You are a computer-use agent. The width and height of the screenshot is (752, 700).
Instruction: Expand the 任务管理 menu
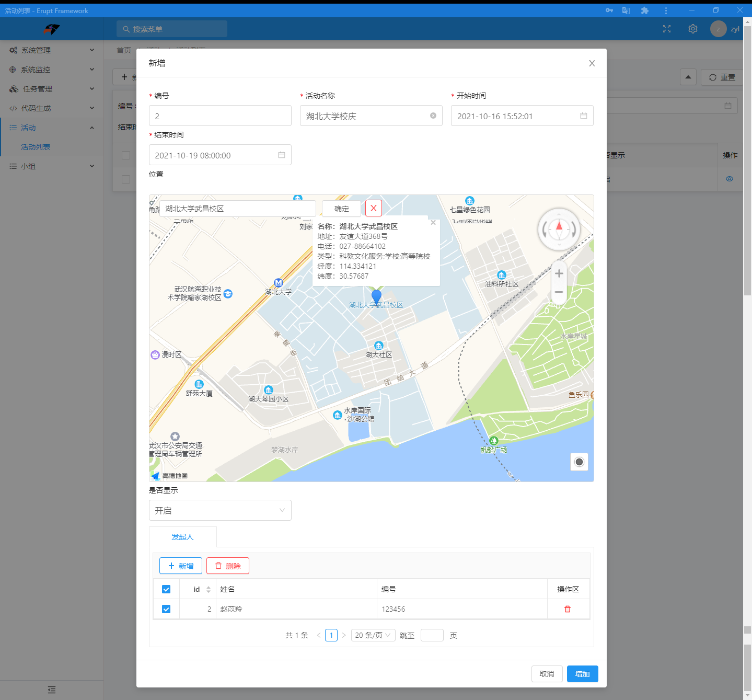[52, 89]
